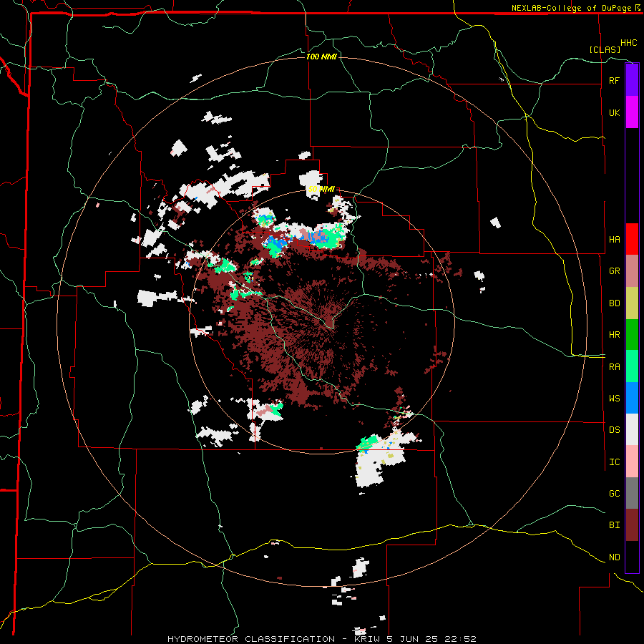
Task: Click the WS legend label
Action: point(614,399)
